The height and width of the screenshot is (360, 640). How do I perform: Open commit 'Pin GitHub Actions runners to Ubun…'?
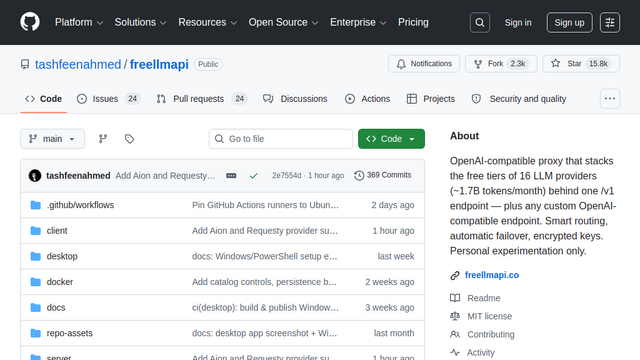[265, 205]
